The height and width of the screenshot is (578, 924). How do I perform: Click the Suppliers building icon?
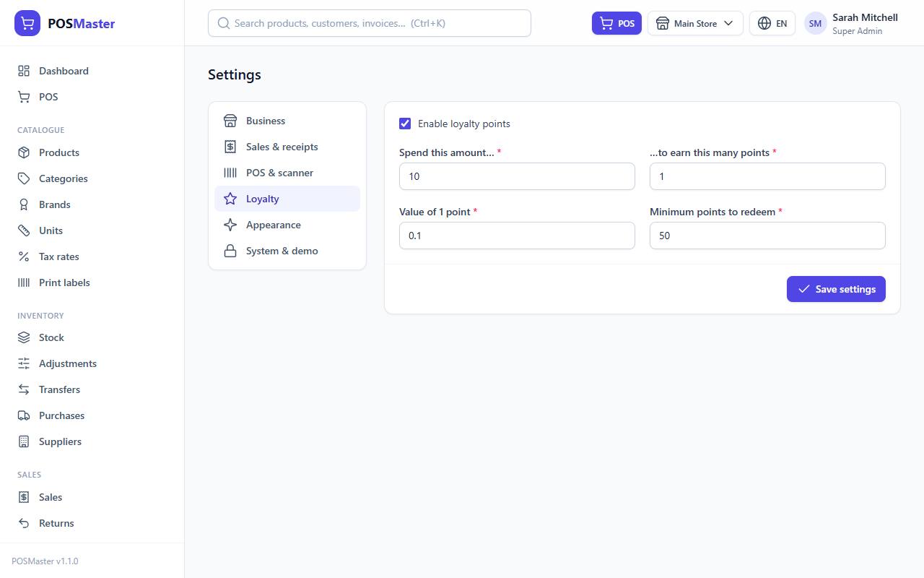tap(24, 441)
